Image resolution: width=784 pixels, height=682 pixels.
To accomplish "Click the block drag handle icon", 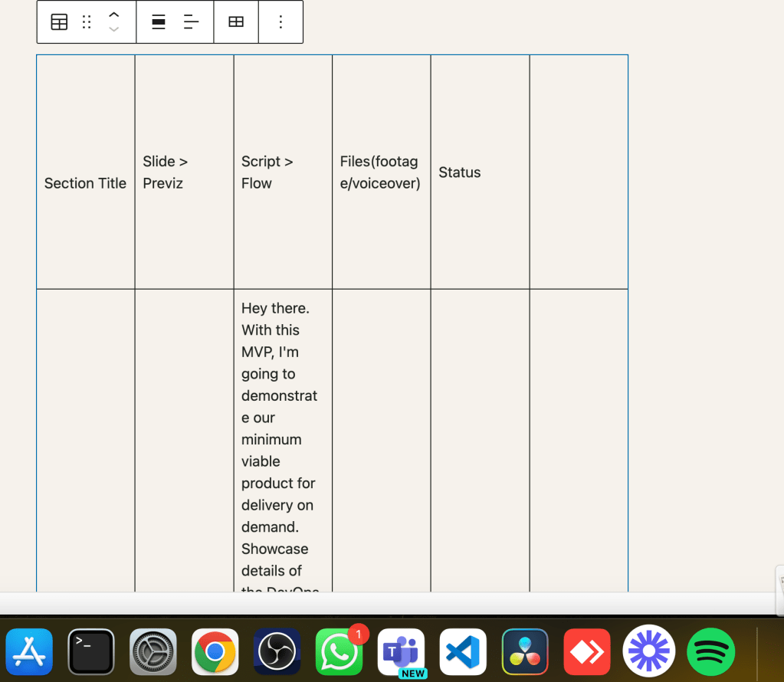I will [x=87, y=22].
